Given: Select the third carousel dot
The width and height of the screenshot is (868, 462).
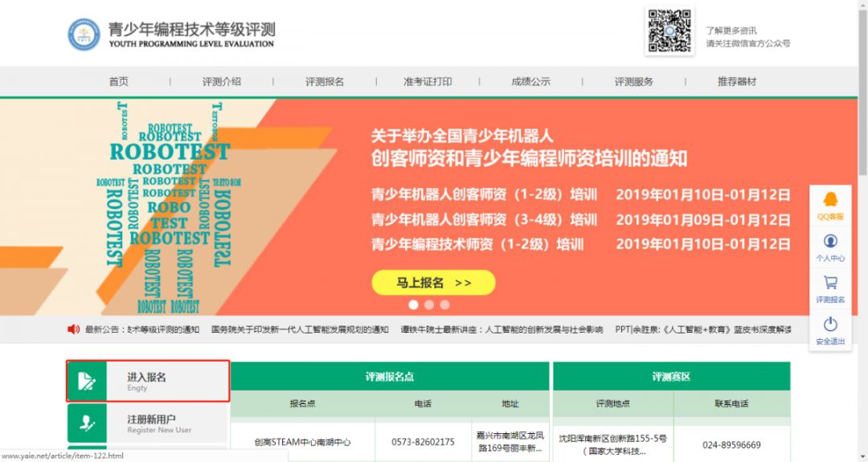Looking at the screenshot, I should click(444, 305).
